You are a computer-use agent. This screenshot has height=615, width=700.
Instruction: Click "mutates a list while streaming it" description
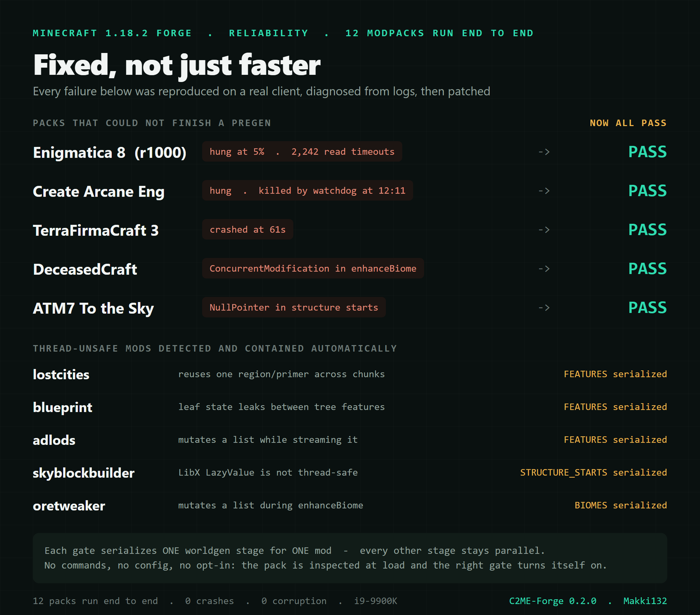(267, 440)
